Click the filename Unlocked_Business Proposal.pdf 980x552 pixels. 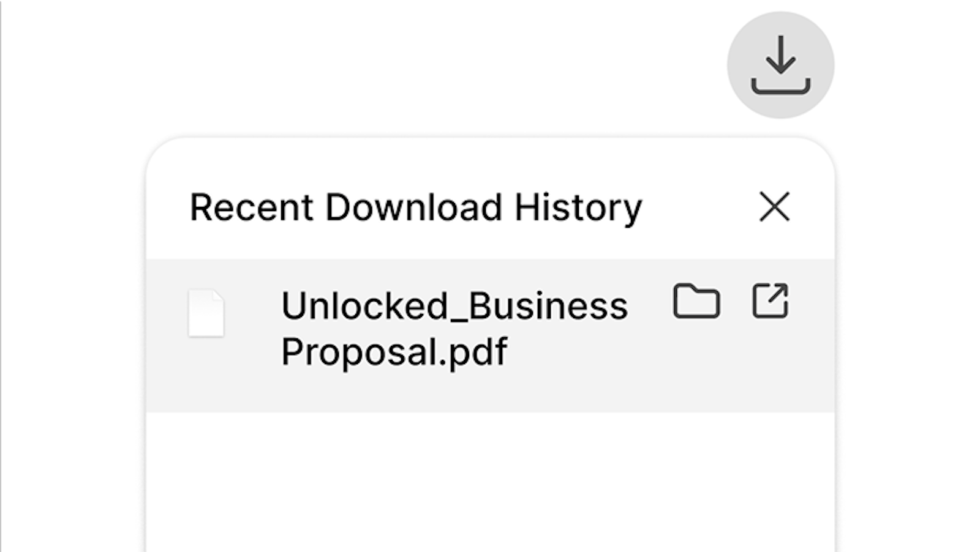[x=454, y=326]
